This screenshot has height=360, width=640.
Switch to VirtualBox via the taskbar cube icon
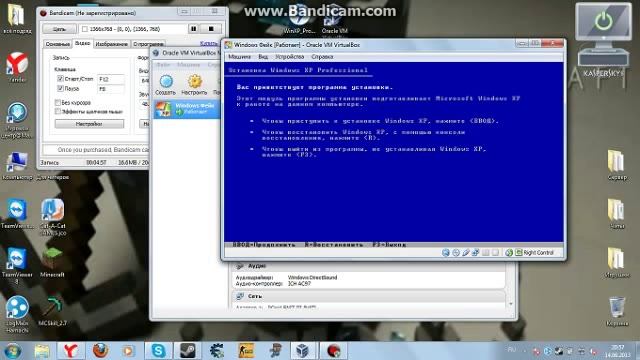(303, 351)
